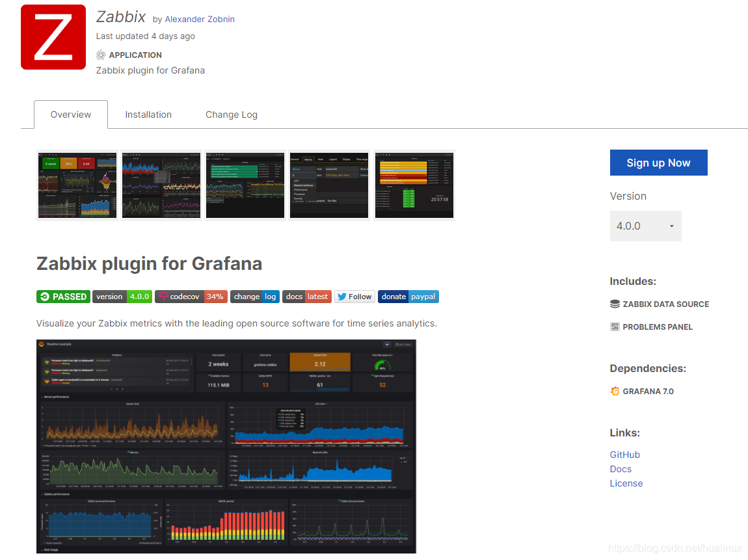The height and width of the screenshot is (560, 748).
Task: Click the codecov 34% badge
Action: pos(191,297)
